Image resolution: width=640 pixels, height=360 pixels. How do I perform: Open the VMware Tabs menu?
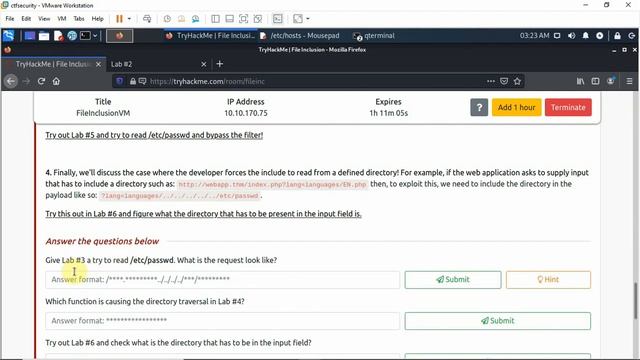click(79, 19)
